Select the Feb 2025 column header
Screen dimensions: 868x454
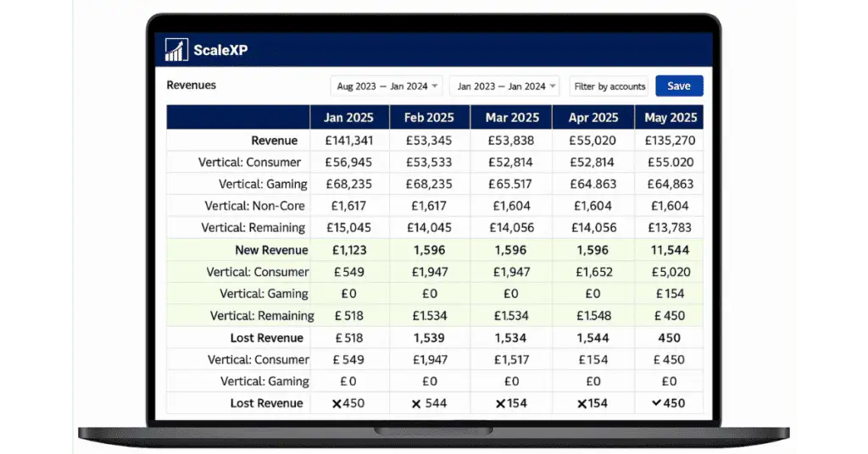click(429, 117)
